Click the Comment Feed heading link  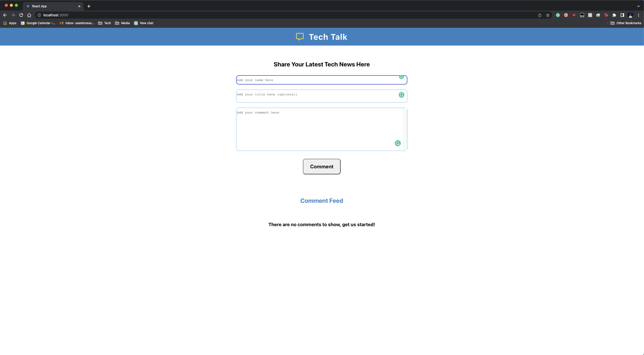pyautogui.click(x=321, y=201)
